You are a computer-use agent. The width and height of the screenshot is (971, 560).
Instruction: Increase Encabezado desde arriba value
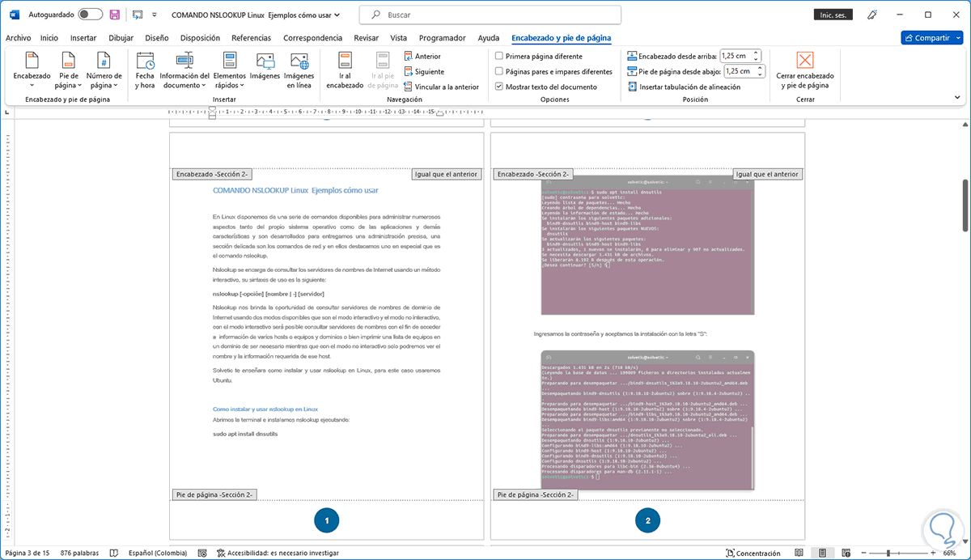coord(757,53)
